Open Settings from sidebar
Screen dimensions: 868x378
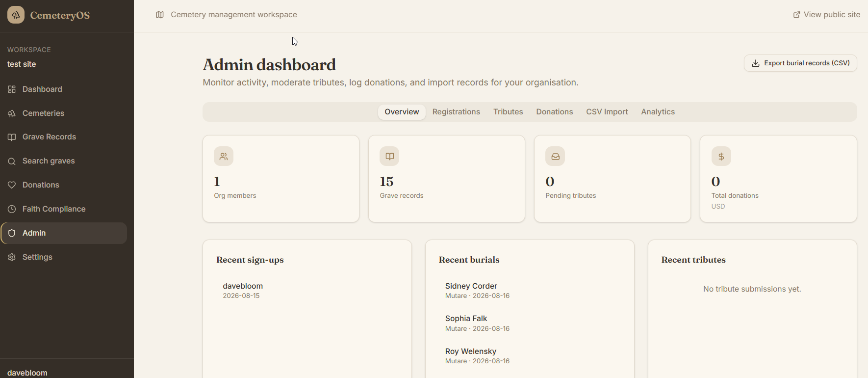(64, 257)
